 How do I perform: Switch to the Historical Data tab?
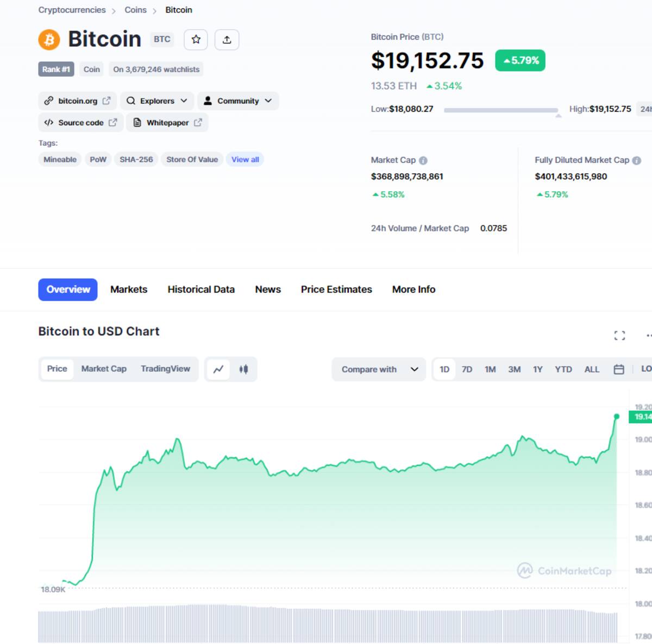click(201, 289)
